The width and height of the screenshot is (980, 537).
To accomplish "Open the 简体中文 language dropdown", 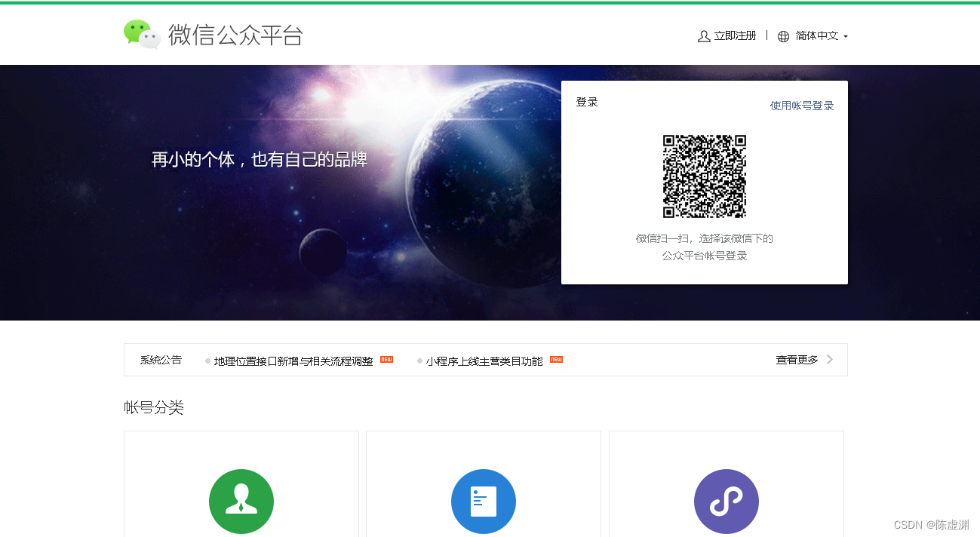I will 817,36.
